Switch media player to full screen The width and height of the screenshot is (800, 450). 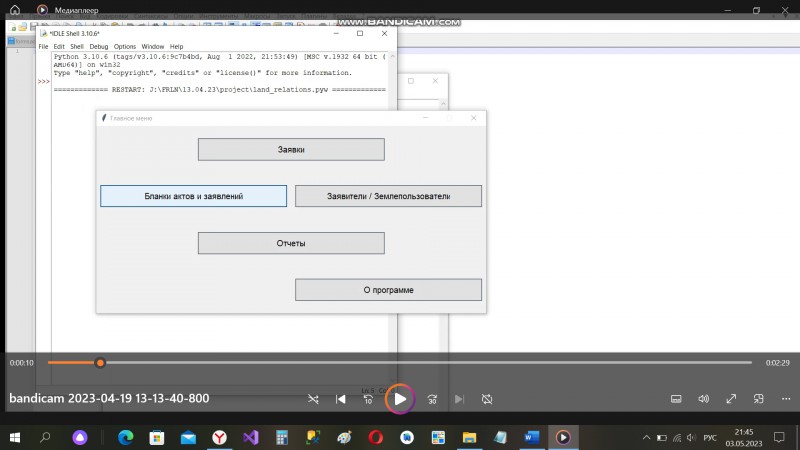pos(731,399)
